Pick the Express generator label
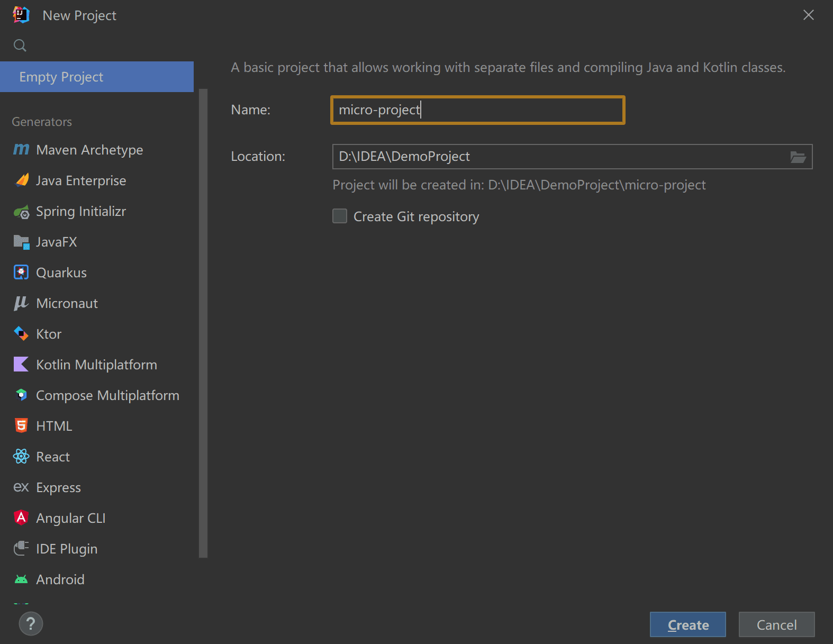 (x=59, y=488)
